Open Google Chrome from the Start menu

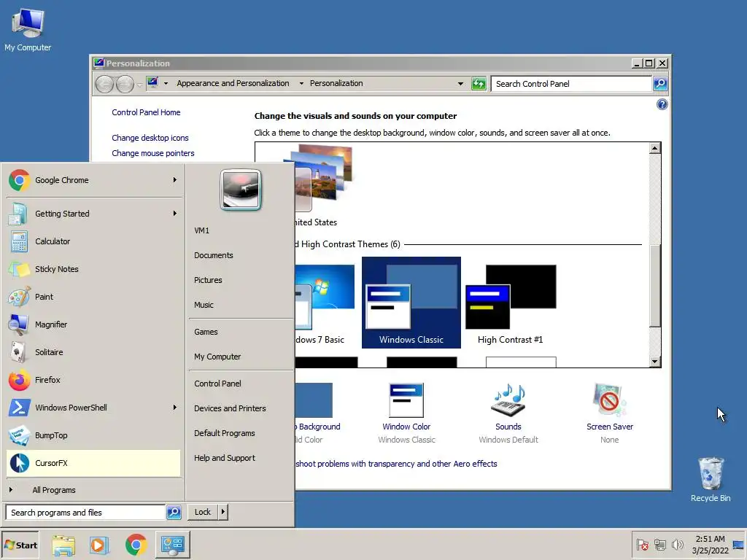click(93, 181)
